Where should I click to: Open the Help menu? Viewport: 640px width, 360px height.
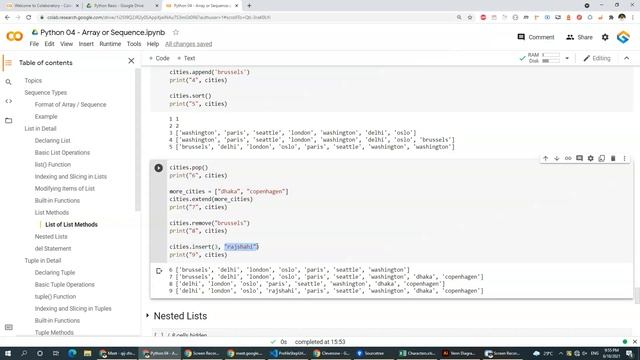coord(153,44)
